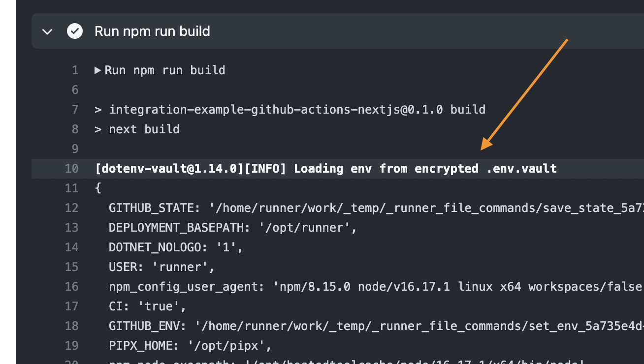
Task: Click the DEPLOYMENT_BASEPATH log line text
Action: (x=232, y=228)
